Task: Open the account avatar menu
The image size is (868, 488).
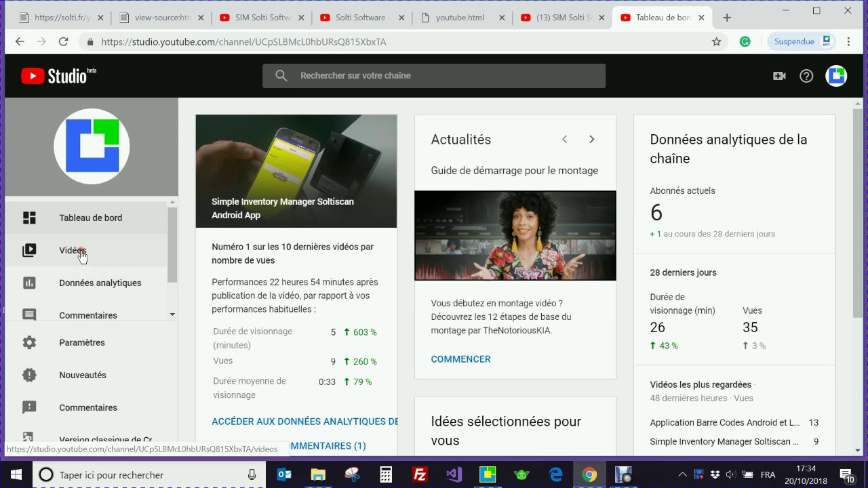Action: [x=836, y=76]
